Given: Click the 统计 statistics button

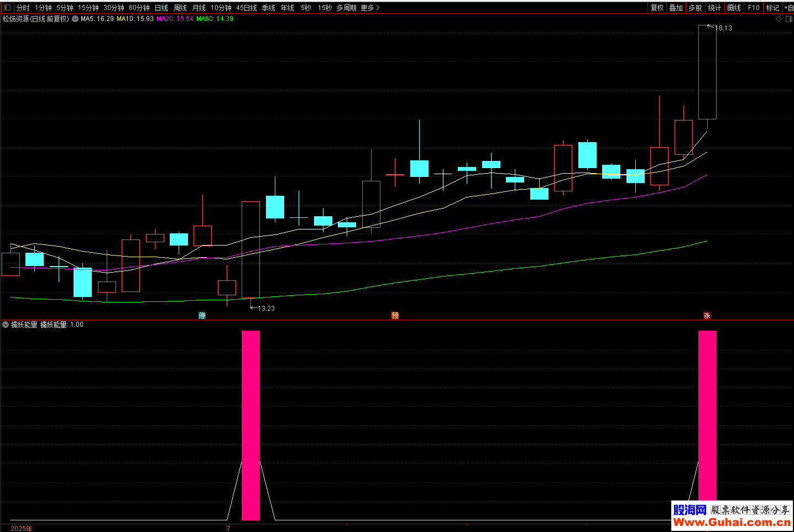Looking at the screenshot, I should tap(714, 8).
